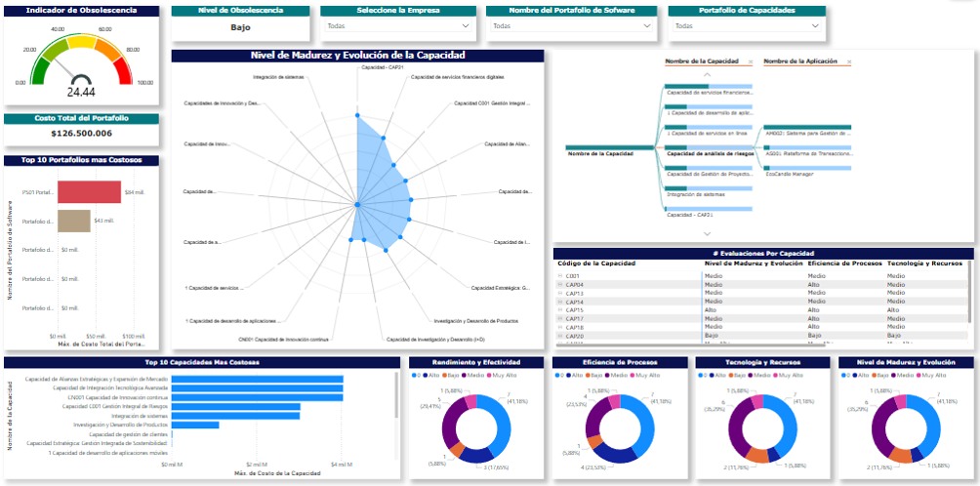Sort by Eficiencia de Procesos column header

coord(843,263)
